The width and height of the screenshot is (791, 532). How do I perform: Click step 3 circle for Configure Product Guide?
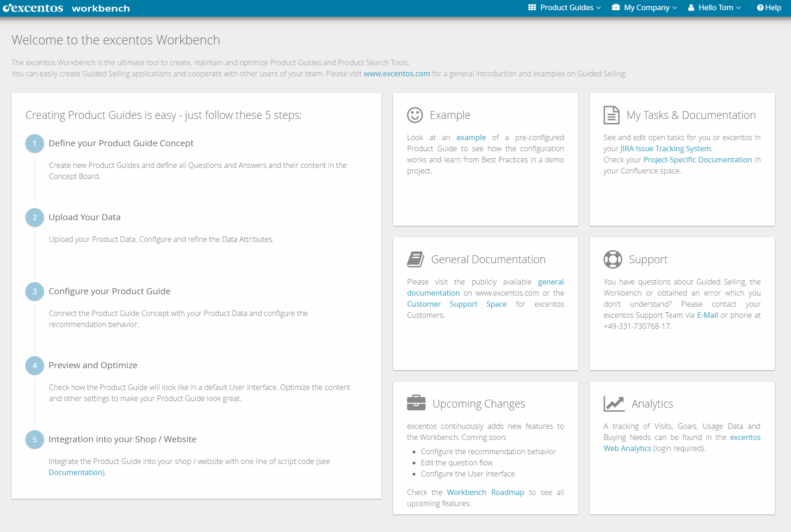[35, 291]
